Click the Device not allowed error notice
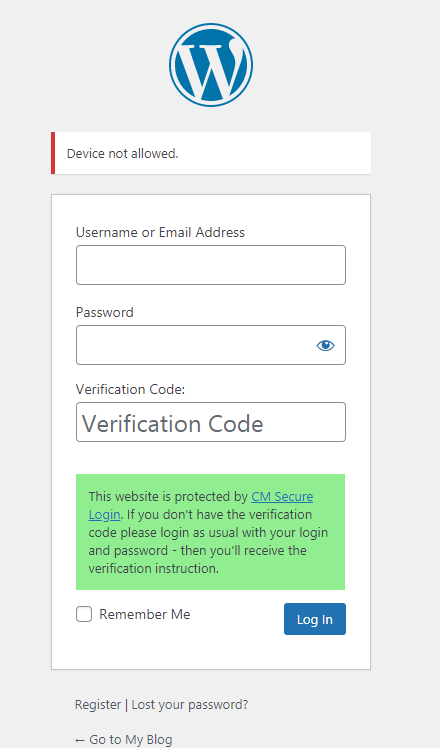 (x=211, y=153)
